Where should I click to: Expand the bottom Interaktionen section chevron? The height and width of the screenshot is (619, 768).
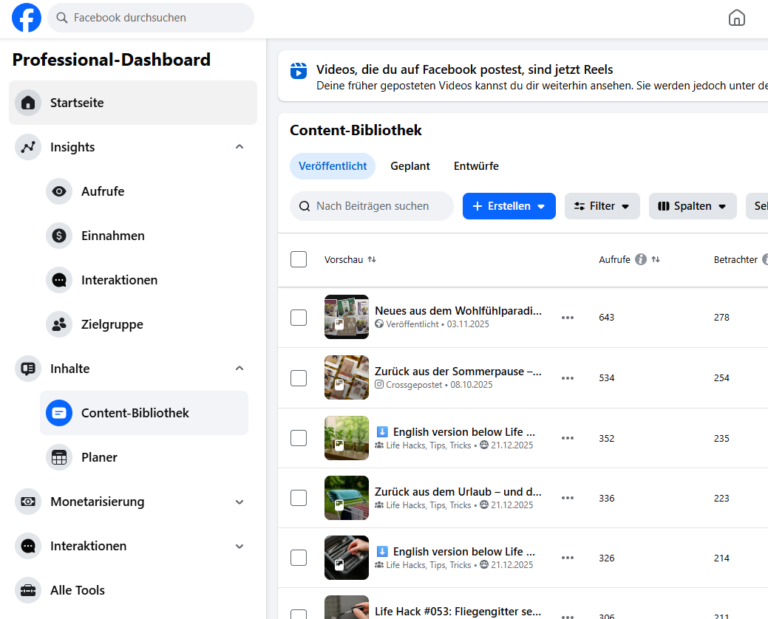coord(240,546)
